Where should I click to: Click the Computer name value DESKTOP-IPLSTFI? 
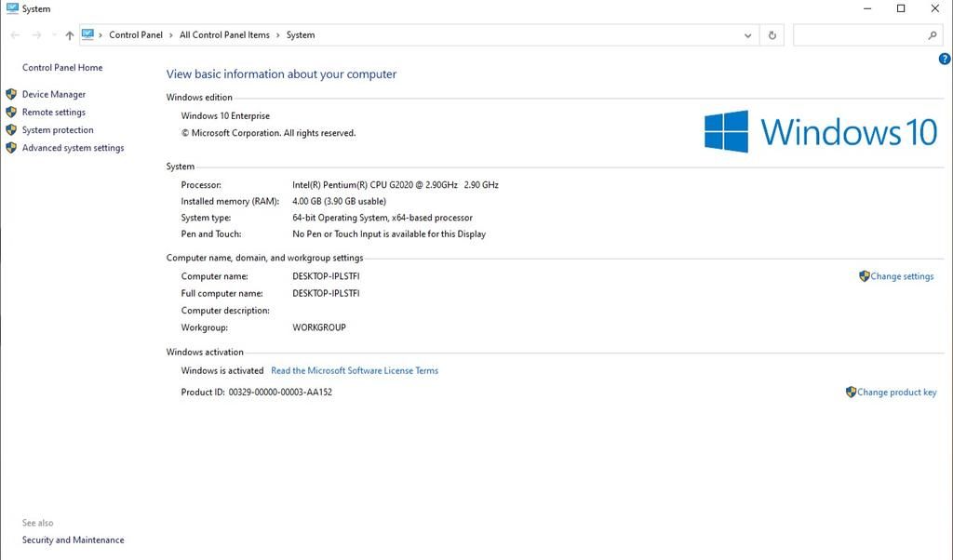tap(326, 275)
